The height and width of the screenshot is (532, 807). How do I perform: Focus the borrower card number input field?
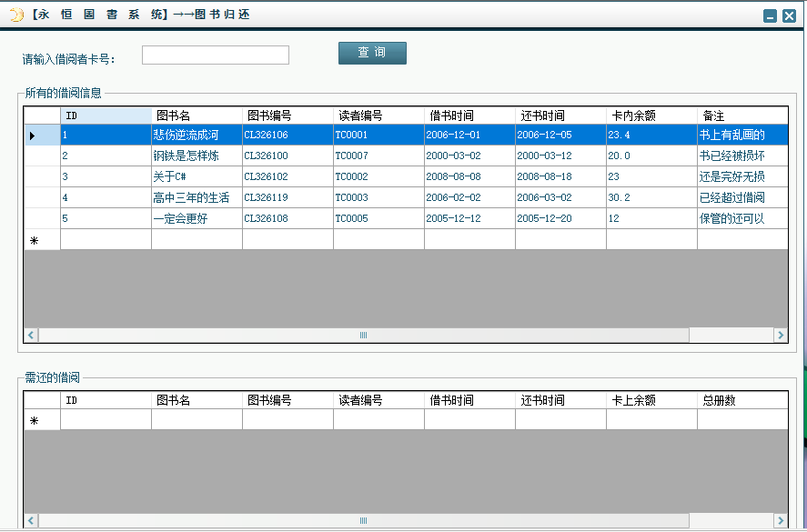[x=215, y=55]
